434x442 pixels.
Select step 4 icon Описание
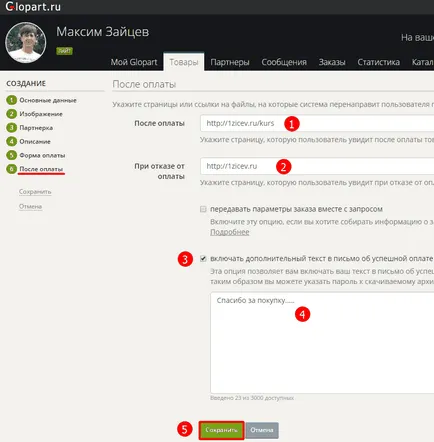11,141
